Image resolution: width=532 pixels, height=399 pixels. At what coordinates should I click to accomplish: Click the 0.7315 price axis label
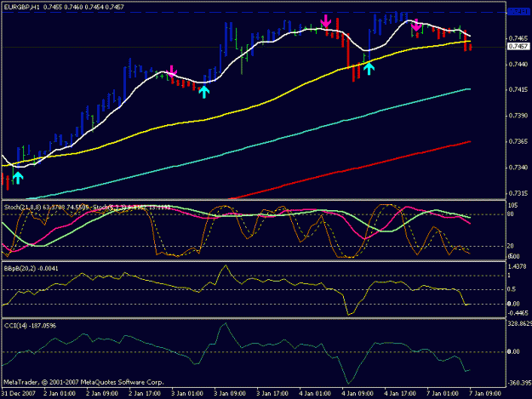tap(518, 193)
